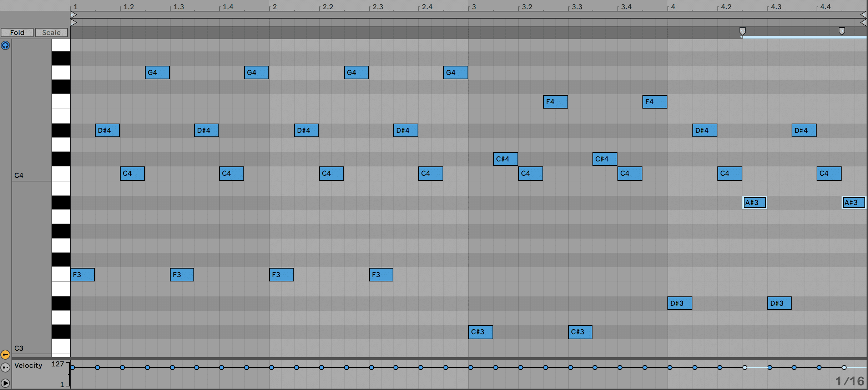Click velocity marker at bar 3 start
Viewport: 868px width, 390px height.
point(471,367)
